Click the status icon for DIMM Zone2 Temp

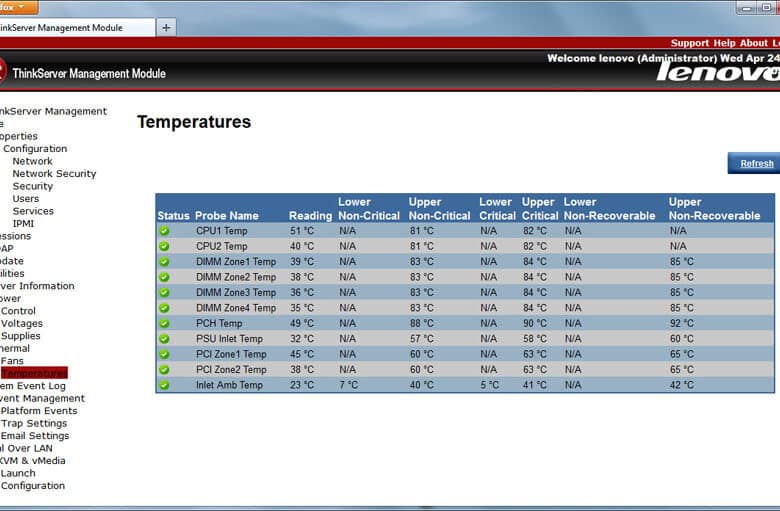point(164,277)
